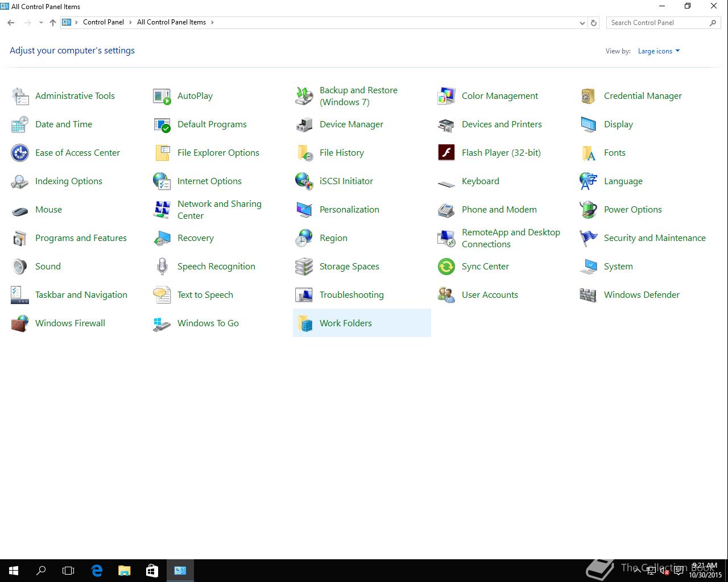728x582 pixels.
Task: Expand chevron after Control Panel breadcrumb
Action: (x=131, y=22)
